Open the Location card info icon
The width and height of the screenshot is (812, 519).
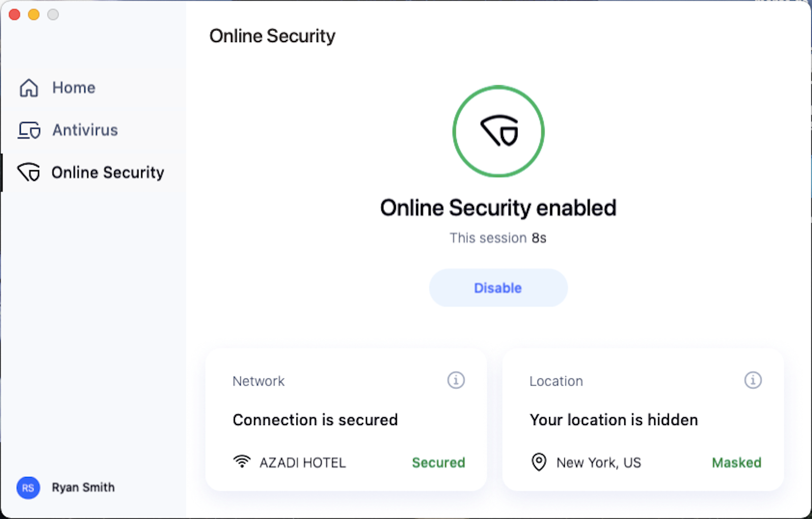tap(753, 380)
